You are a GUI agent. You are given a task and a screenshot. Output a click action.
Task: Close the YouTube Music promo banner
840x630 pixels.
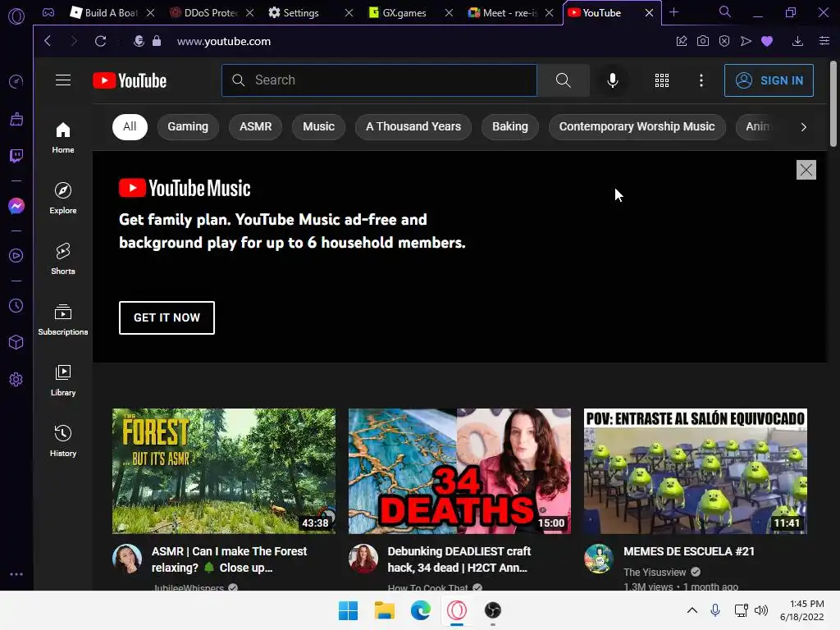click(x=806, y=170)
